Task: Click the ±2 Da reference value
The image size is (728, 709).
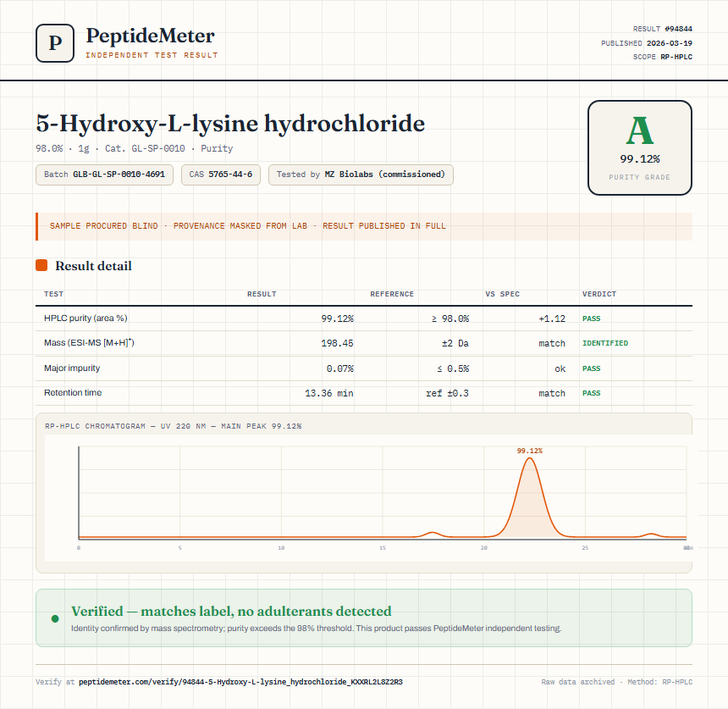Action: coord(455,343)
